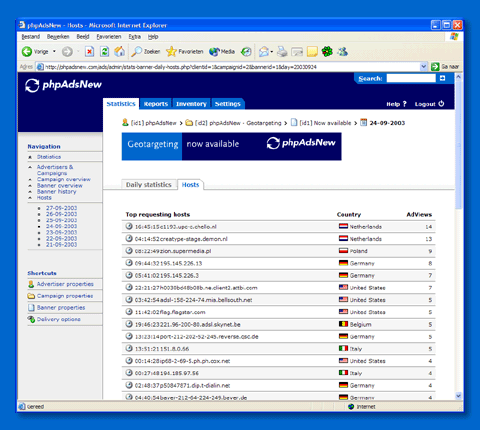
Task: Open the Bewerken menu
Action: (58, 37)
